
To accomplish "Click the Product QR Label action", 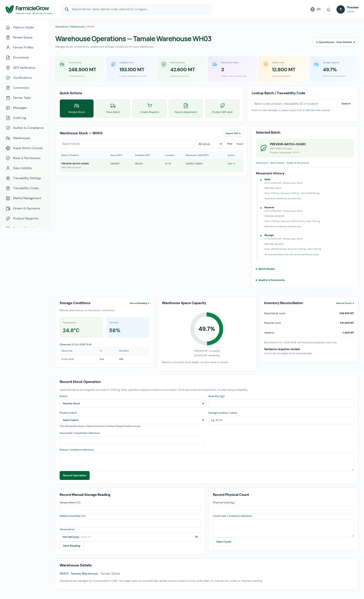I will [x=222, y=108].
